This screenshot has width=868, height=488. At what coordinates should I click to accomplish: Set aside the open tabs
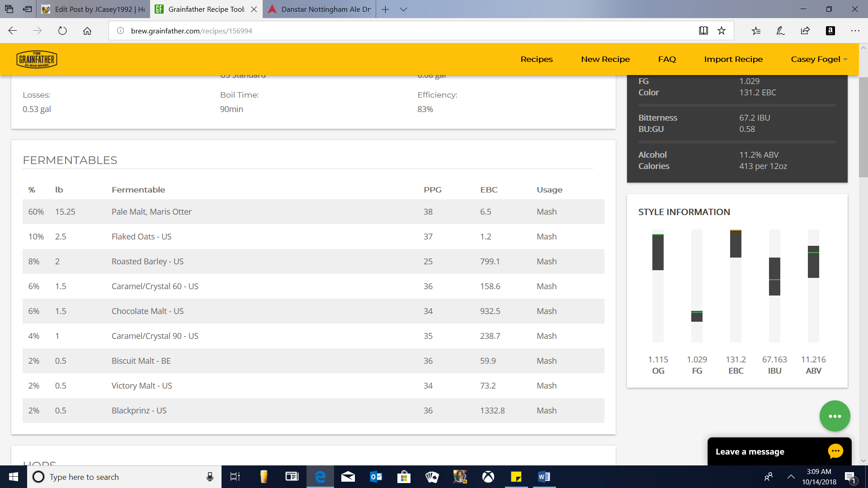click(x=28, y=9)
